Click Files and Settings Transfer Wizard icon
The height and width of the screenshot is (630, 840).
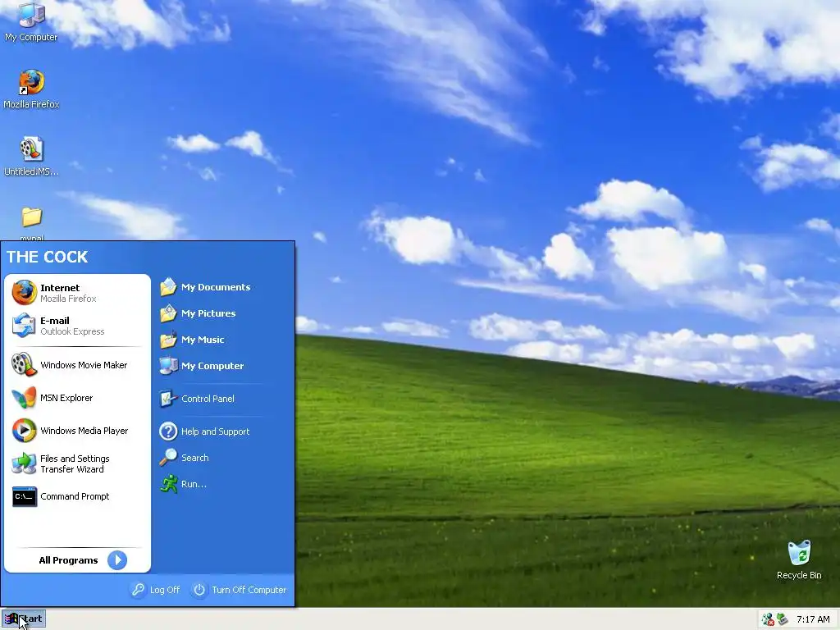click(24, 463)
